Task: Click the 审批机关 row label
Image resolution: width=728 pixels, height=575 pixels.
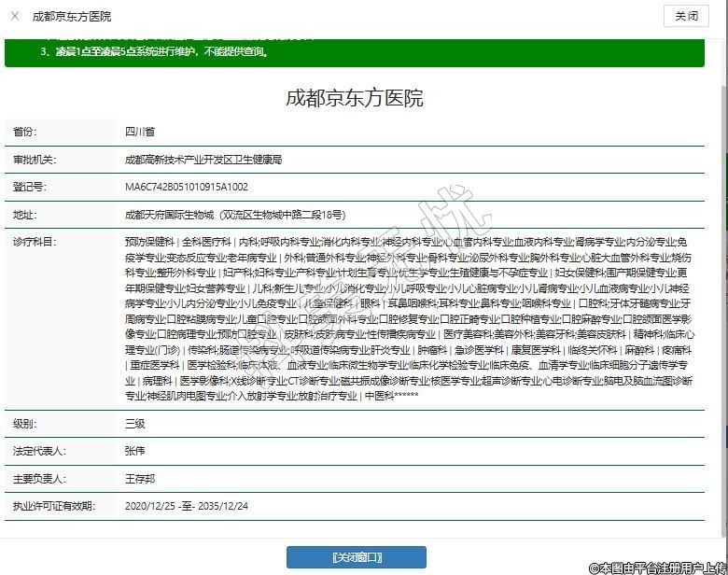Action: [35, 160]
